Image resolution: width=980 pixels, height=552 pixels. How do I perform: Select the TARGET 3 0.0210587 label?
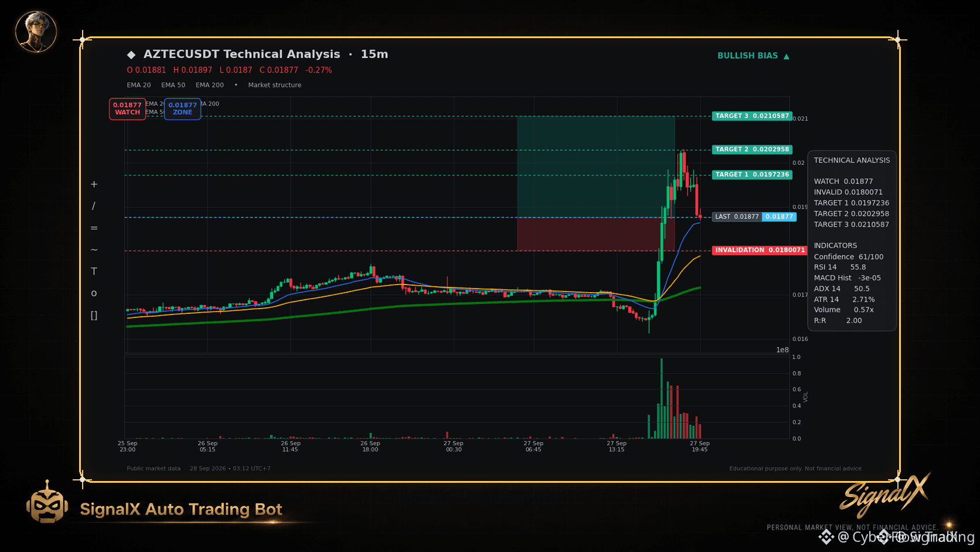click(752, 116)
